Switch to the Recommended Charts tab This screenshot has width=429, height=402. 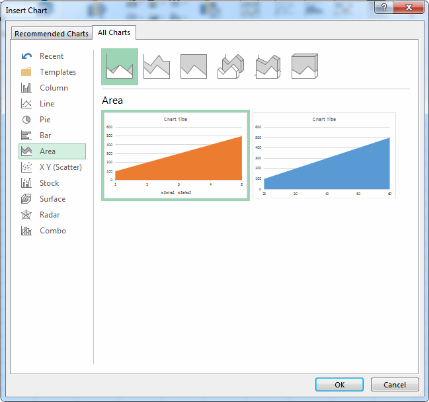click(52, 34)
